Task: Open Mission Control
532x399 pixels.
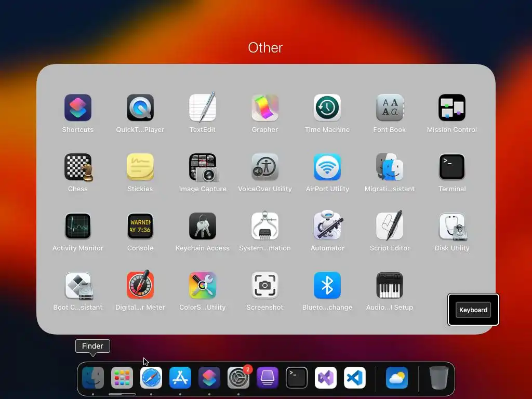Action: (452, 108)
